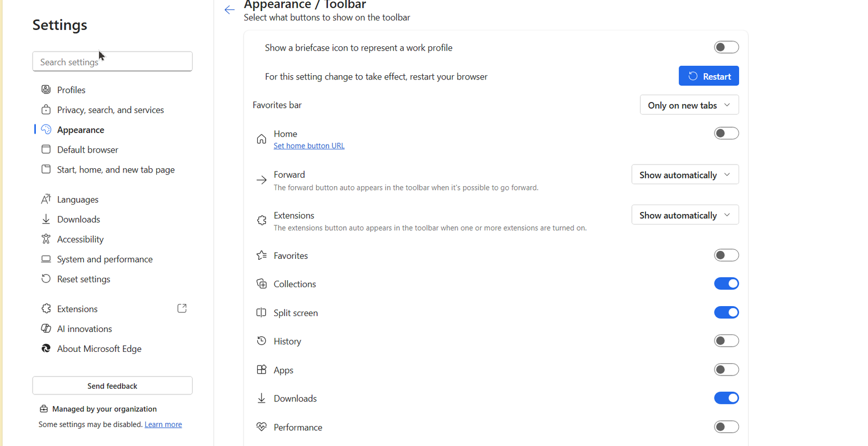Select the AI innovations Copilot icon
868x446 pixels.
[x=46, y=328]
